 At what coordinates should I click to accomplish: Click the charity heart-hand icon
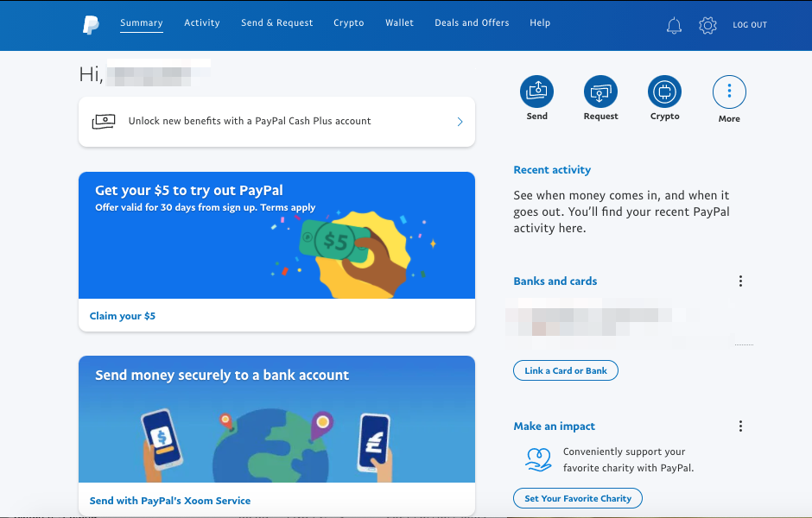[x=538, y=459]
